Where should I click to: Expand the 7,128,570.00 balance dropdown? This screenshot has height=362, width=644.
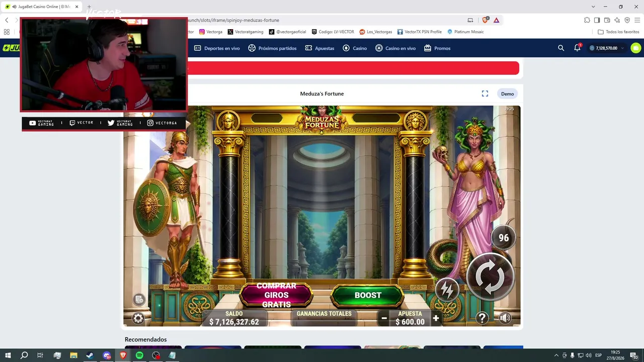click(x=607, y=48)
